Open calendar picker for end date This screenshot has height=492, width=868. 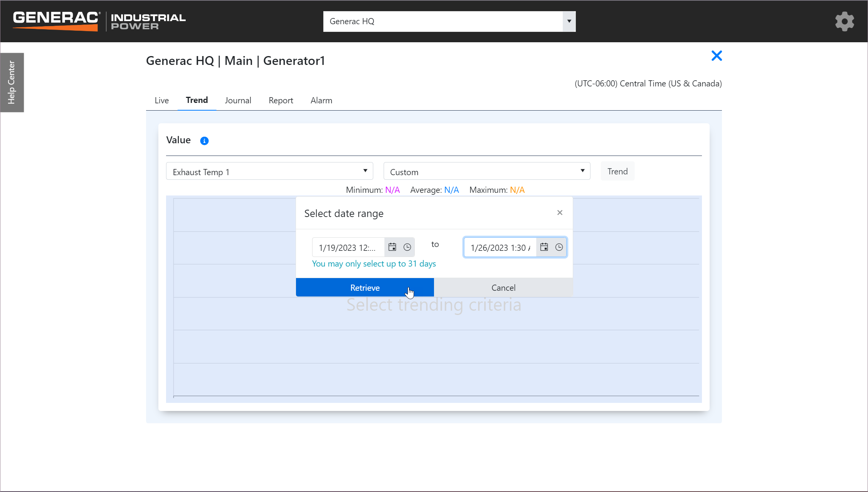(x=544, y=247)
